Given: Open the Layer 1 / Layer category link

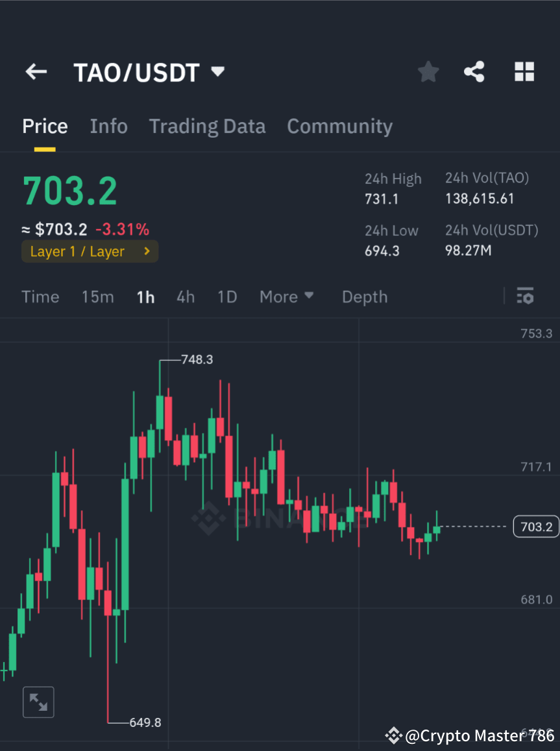Looking at the screenshot, I should 90,251.
